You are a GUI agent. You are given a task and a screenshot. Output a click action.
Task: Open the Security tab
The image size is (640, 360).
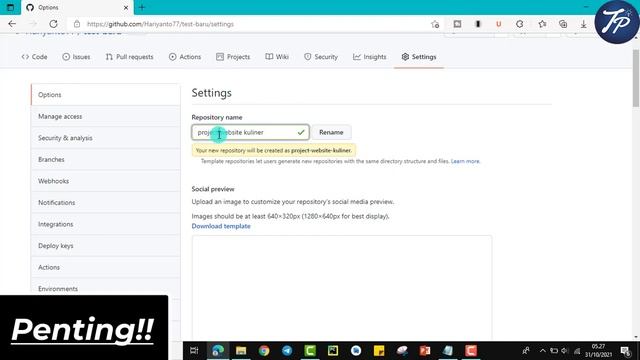pyautogui.click(x=321, y=57)
